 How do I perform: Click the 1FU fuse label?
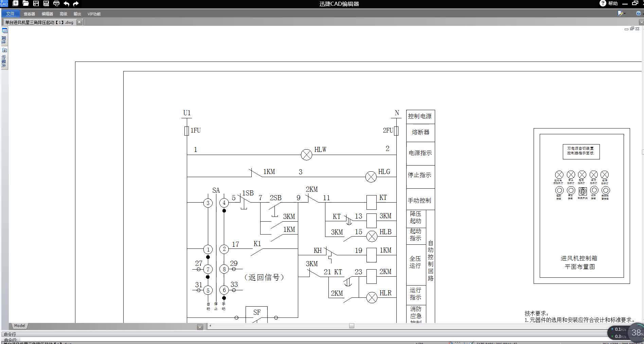click(x=196, y=131)
